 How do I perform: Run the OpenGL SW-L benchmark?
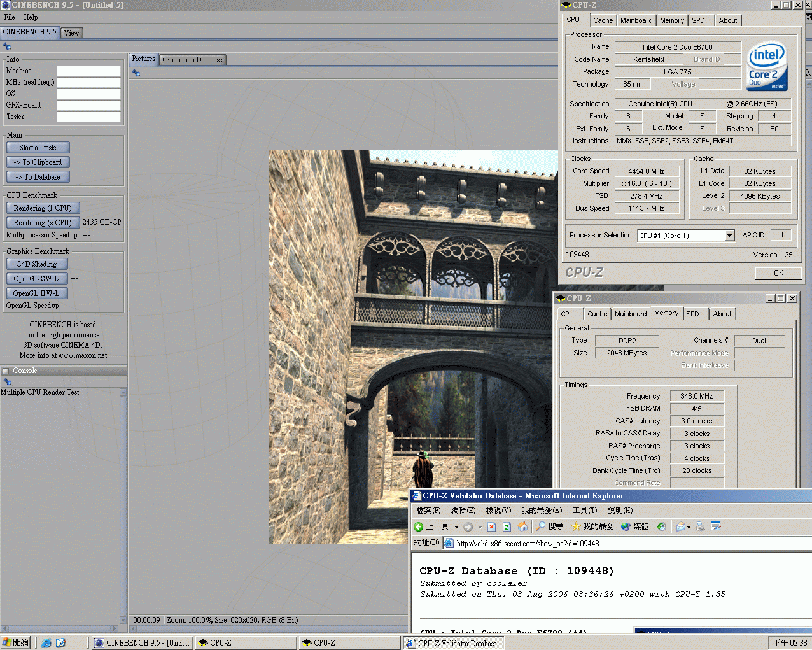[36, 279]
